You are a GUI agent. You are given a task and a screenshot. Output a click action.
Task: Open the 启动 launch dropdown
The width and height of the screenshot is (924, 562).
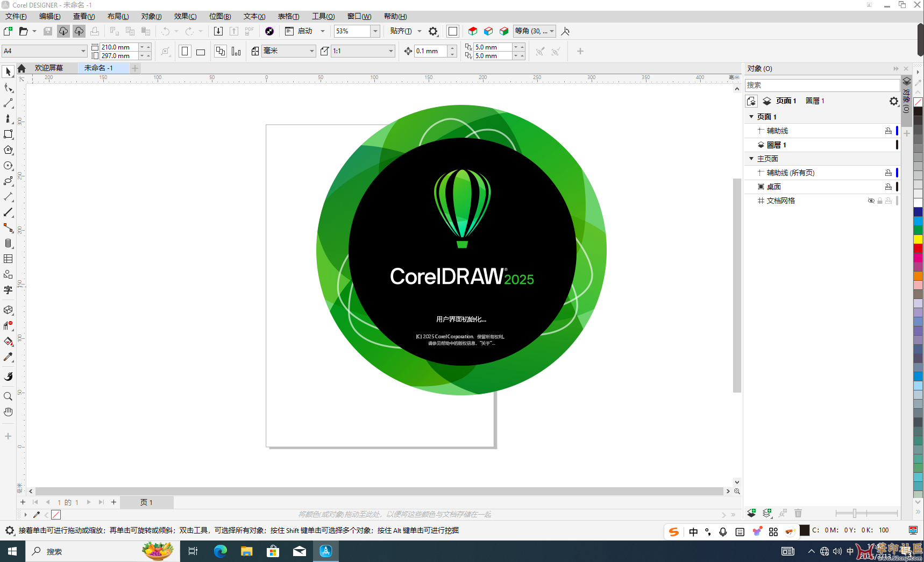pos(323,31)
